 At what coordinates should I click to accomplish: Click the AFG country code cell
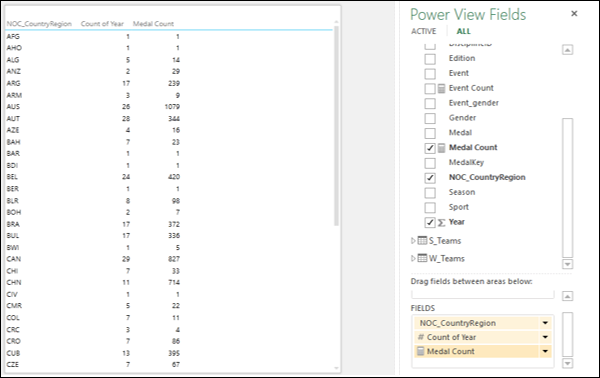(x=13, y=37)
